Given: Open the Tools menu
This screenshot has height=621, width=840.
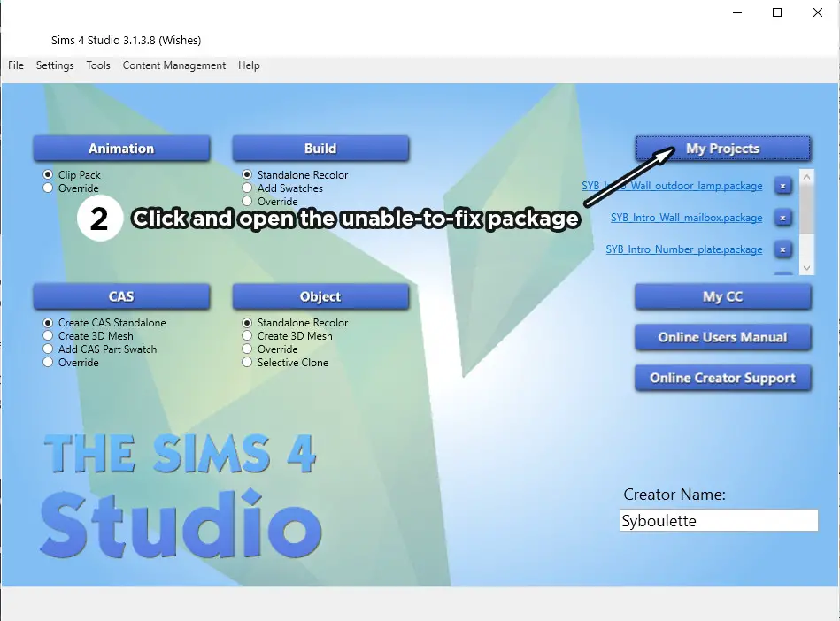Looking at the screenshot, I should coord(98,65).
